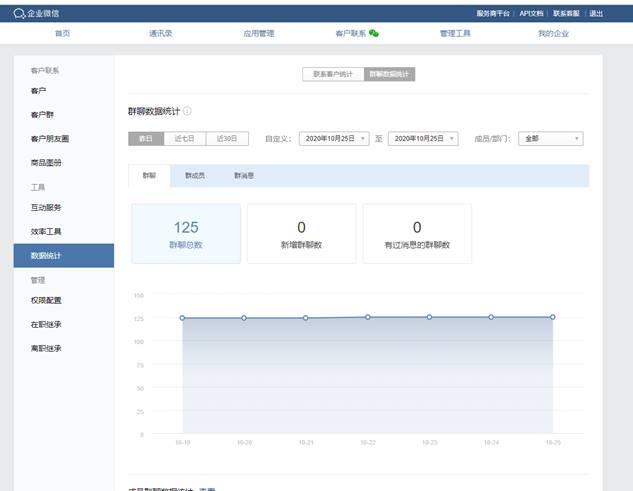Screen dimensions: 633x491
Task: Open the start date dropdown
Action: (333, 139)
